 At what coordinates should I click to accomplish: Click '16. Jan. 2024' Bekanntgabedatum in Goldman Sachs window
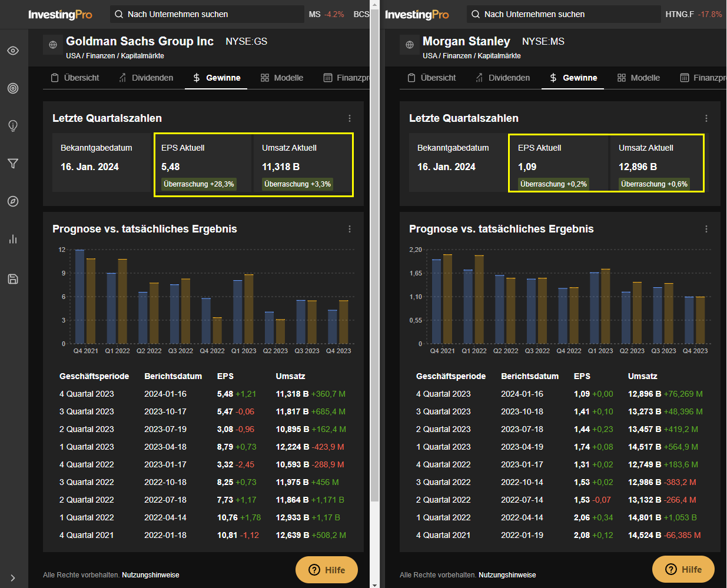(89, 167)
